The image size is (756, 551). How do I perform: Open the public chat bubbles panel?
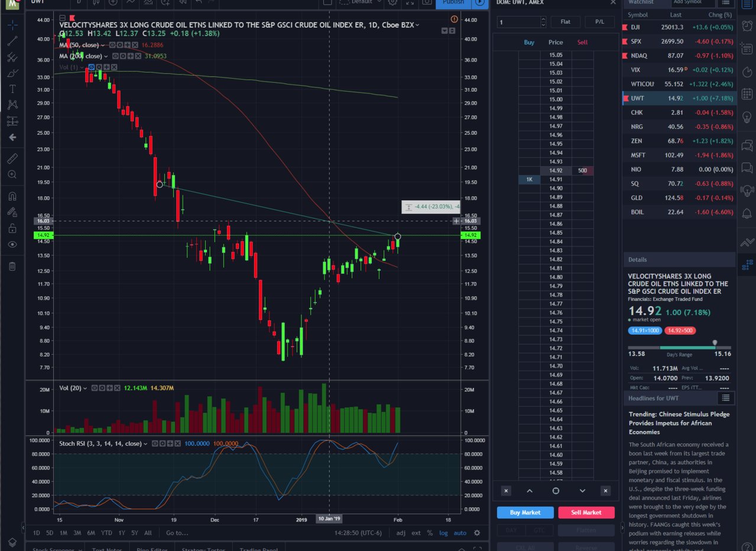click(x=747, y=144)
